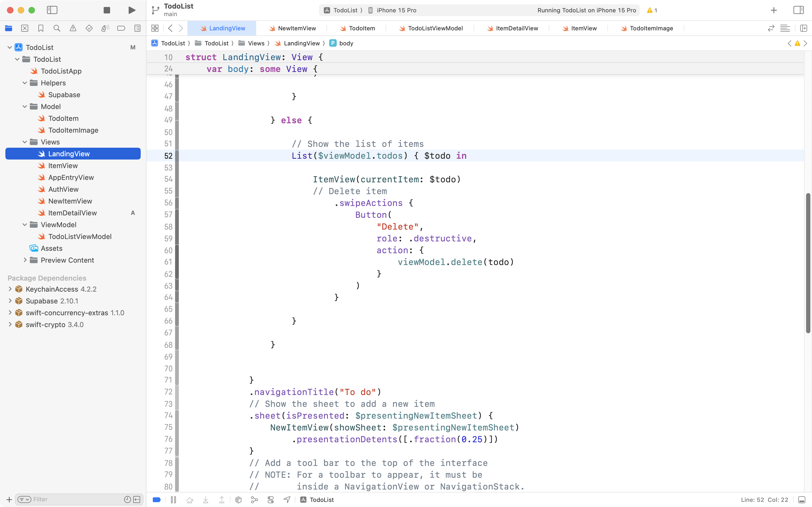Collapse the Views folder in the navigator
The width and height of the screenshot is (812, 507).
click(24, 142)
